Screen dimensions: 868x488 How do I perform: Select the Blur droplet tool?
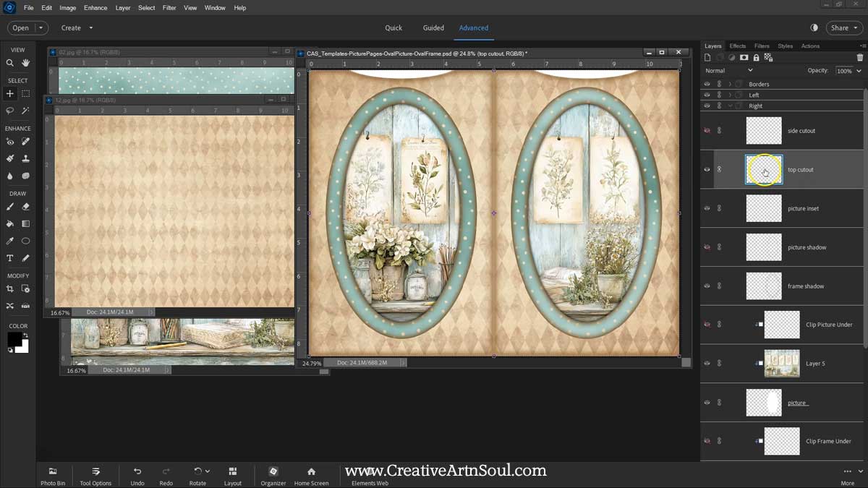click(x=10, y=176)
